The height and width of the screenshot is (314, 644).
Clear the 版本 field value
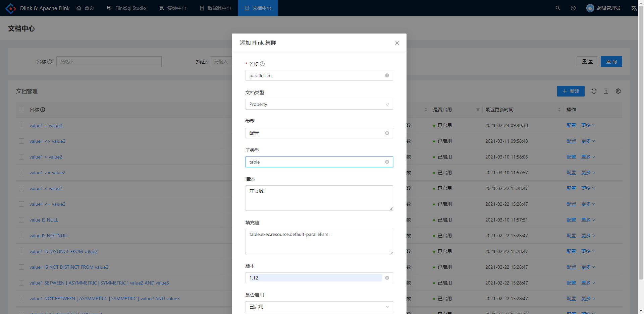(387, 278)
